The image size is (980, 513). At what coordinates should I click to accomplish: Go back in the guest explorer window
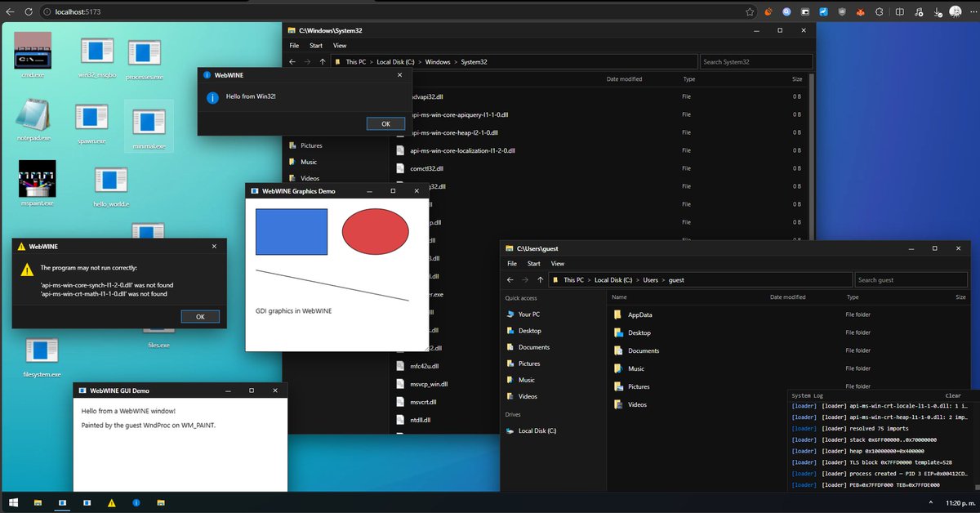coord(510,280)
